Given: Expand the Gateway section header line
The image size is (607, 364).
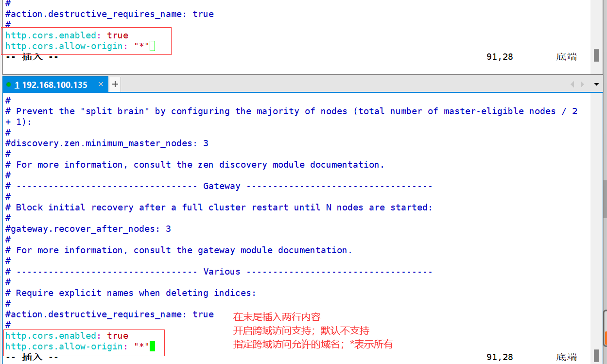Looking at the screenshot, I should coord(221,186).
